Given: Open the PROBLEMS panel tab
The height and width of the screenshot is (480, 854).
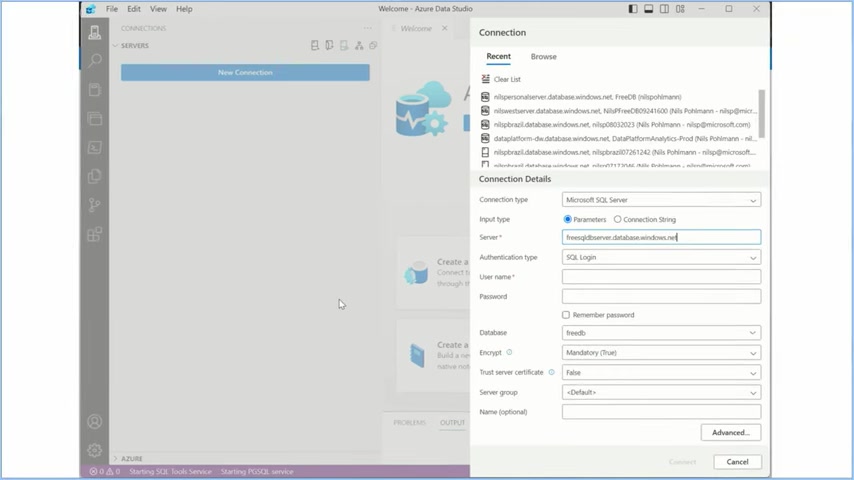Looking at the screenshot, I should pyautogui.click(x=410, y=423).
